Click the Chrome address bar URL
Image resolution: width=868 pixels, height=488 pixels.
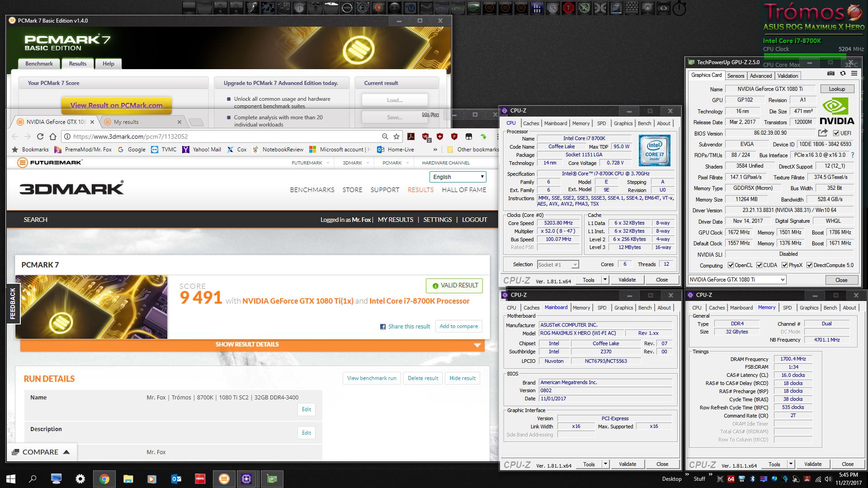[130, 136]
